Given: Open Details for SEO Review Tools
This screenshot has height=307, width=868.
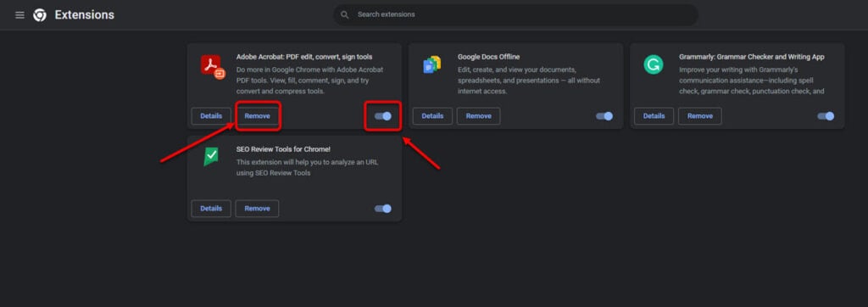Looking at the screenshot, I should (x=211, y=209).
